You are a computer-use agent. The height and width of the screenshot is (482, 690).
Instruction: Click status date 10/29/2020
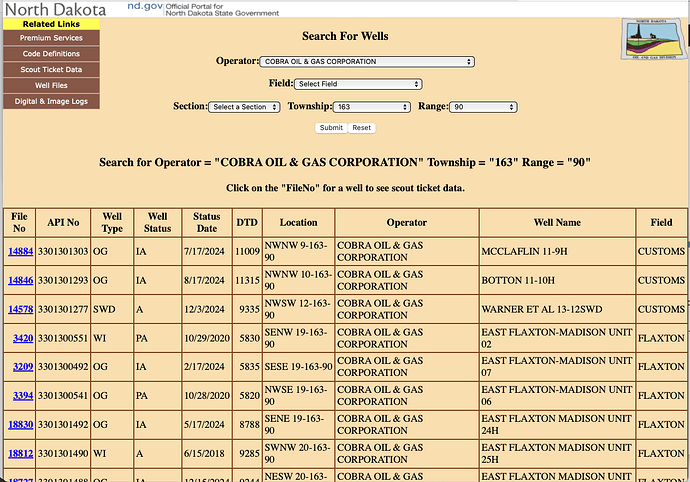tap(207, 338)
